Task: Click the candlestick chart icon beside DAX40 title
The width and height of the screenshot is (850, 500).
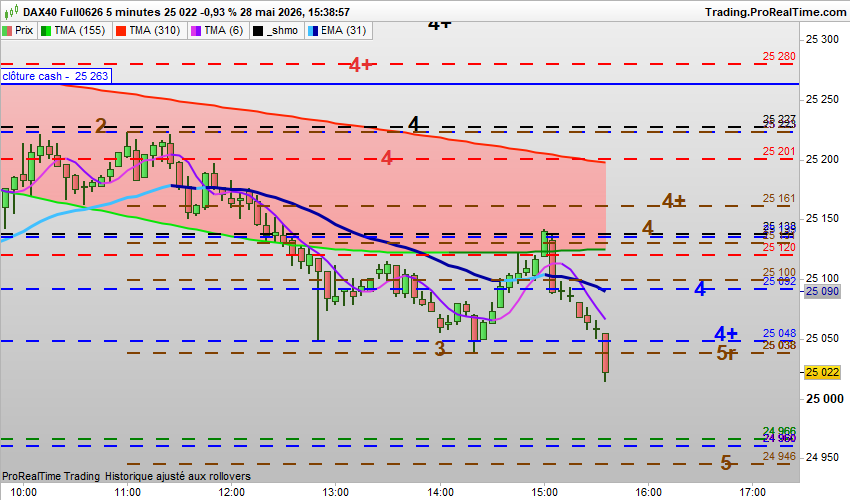Action: (x=10, y=11)
